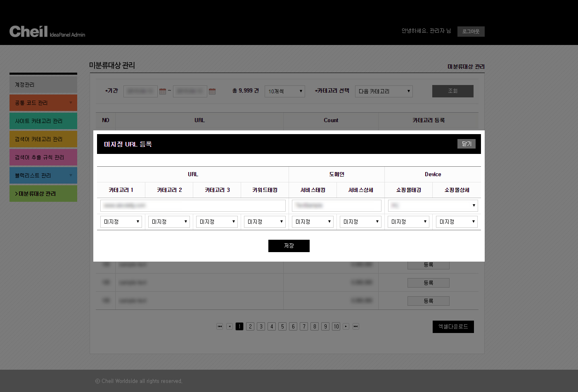Click the 엑셀다운로드 button
This screenshot has width=578, height=392.
coord(453,327)
